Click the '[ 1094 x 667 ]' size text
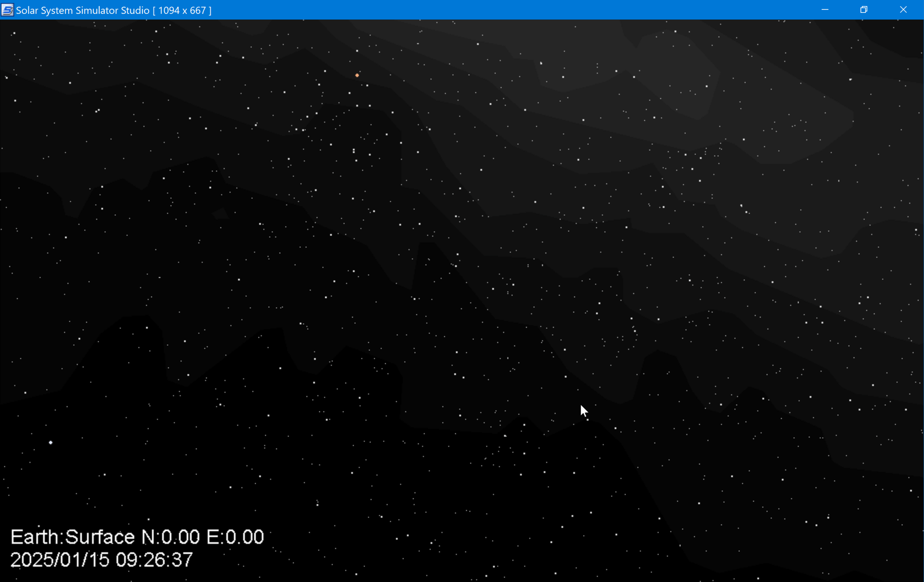This screenshot has width=924, height=582. tap(182, 10)
